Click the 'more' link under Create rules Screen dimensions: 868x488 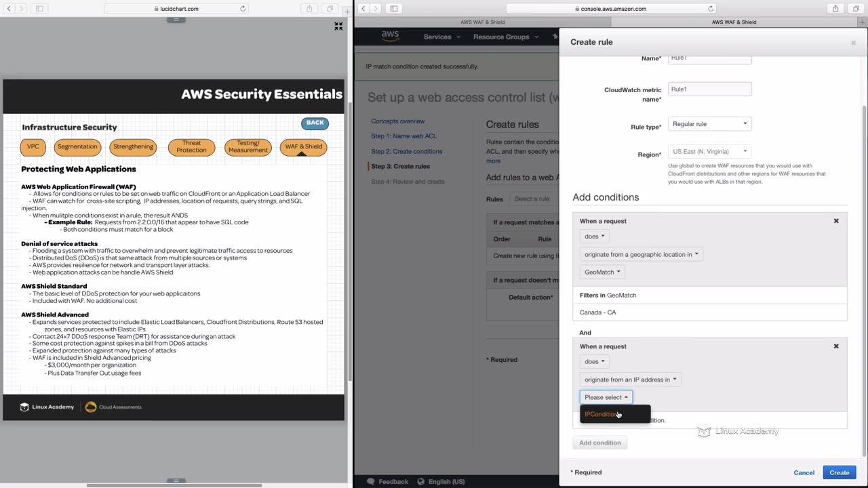[493, 161]
